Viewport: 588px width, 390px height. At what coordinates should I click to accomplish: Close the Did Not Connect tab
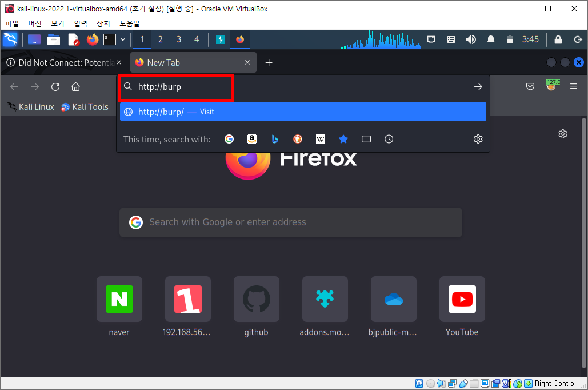click(119, 62)
